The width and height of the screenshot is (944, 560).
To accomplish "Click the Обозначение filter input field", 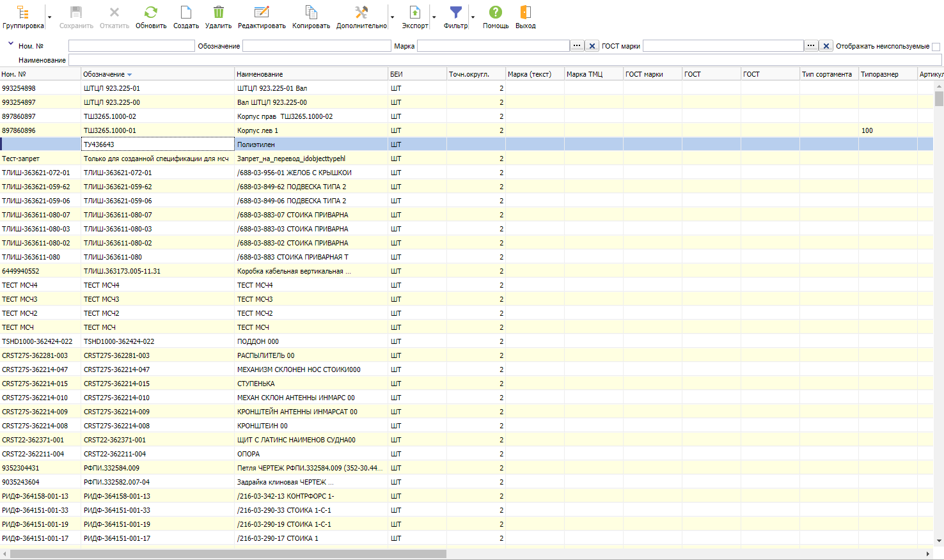I will click(317, 46).
